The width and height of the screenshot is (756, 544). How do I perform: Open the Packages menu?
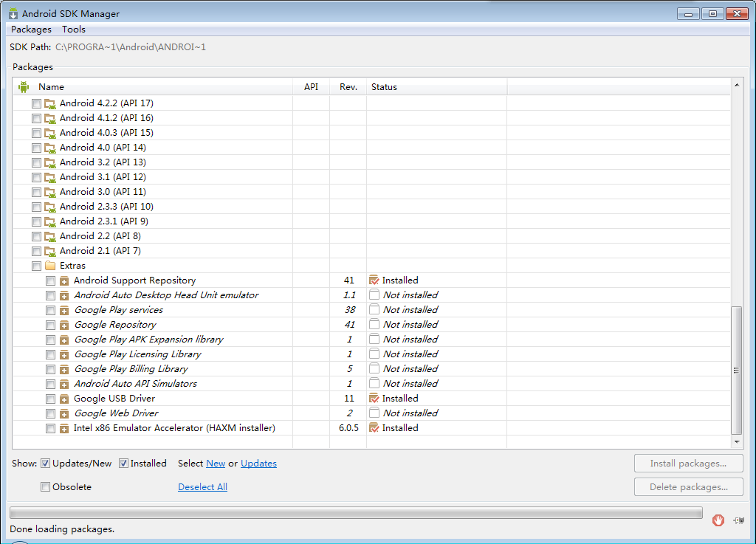coord(31,30)
